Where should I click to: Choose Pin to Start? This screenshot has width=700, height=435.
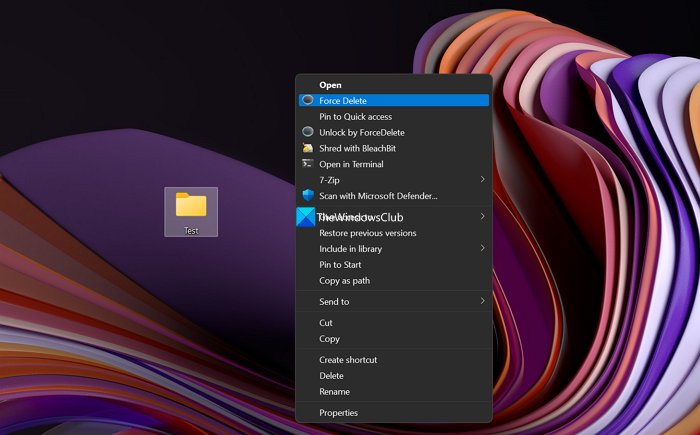click(394, 264)
